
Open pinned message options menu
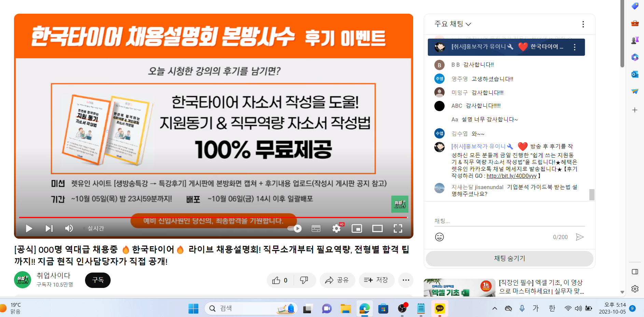coord(575,47)
